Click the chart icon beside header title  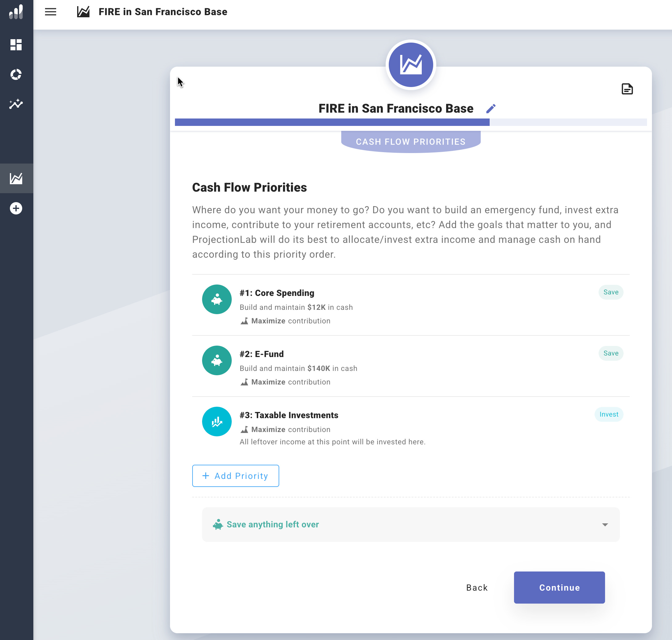click(x=83, y=12)
